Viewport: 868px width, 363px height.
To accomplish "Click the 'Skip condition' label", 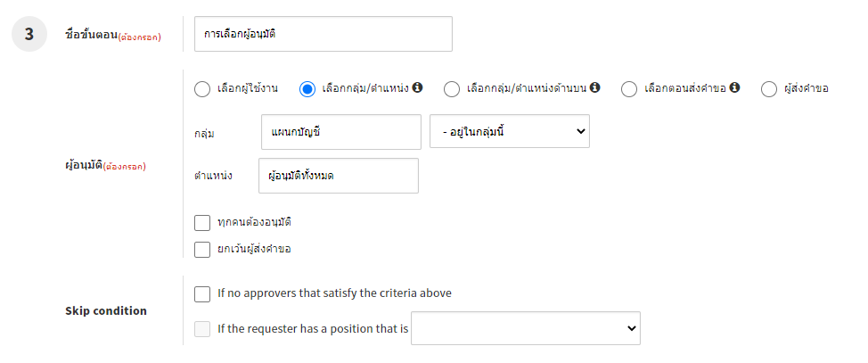I will click(x=106, y=311).
